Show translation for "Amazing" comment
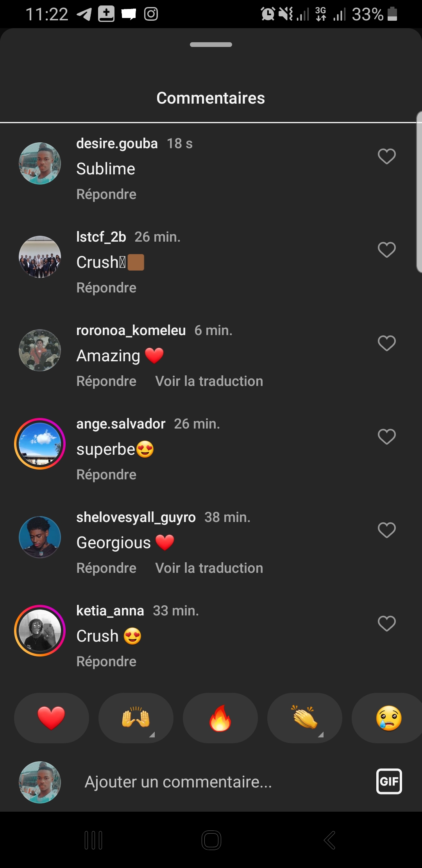Screen dimensions: 422x868 coord(209,381)
